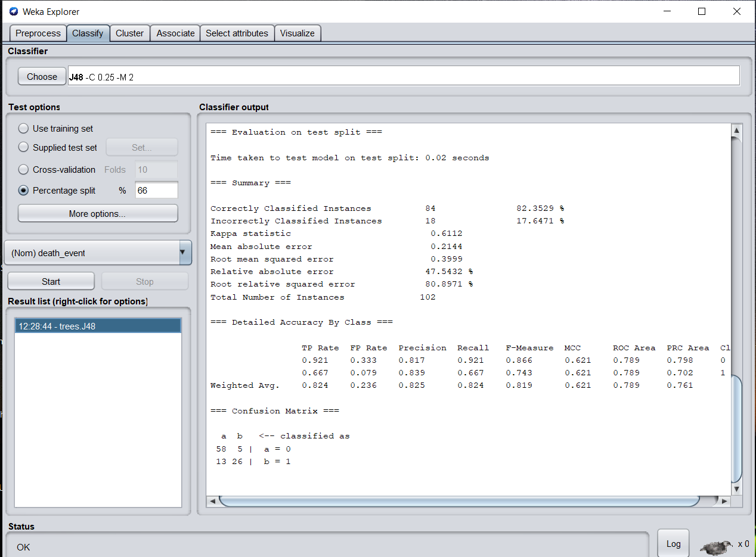Open More options dialog

point(98,213)
